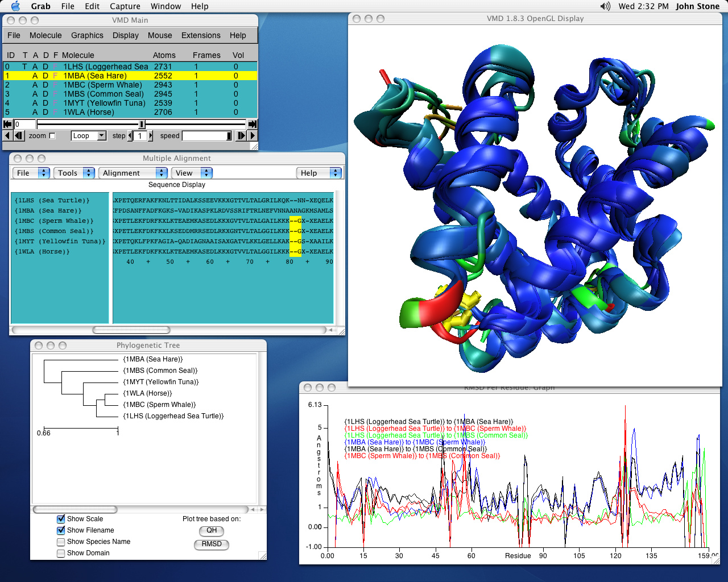
Task: Enable the zoom checkbox in VMD Main
Action: click(x=52, y=136)
